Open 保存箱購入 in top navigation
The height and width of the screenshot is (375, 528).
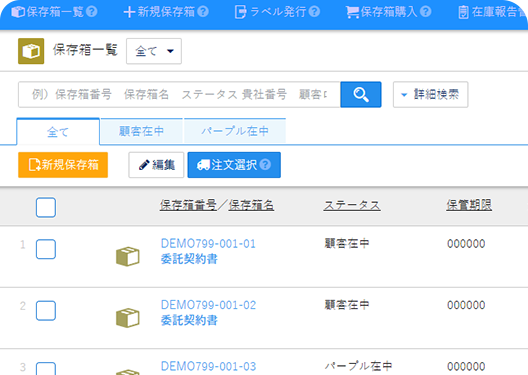point(382,12)
